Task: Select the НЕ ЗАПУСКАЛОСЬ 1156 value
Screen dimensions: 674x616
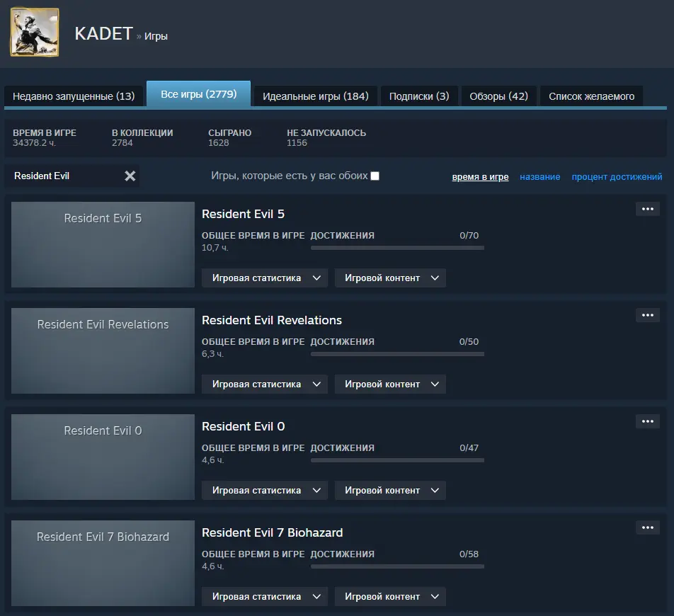Action: coord(297,143)
